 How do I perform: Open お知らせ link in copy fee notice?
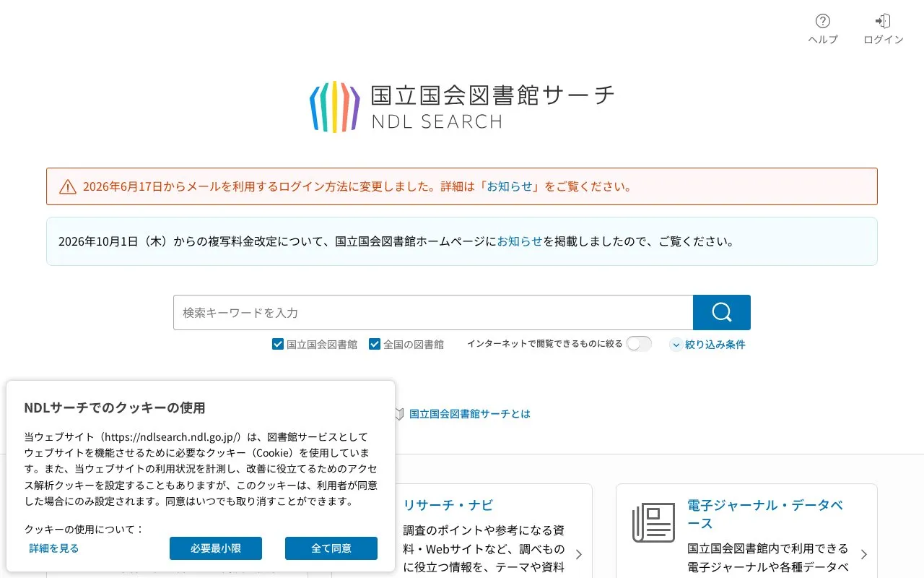pos(520,241)
